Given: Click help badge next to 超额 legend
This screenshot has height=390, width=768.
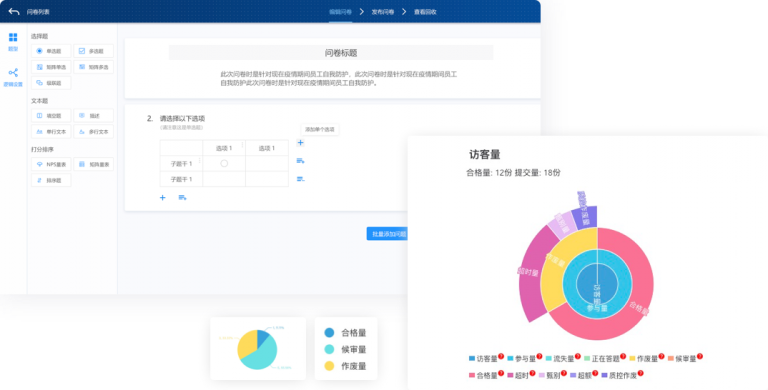Looking at the screenshot, I should [x=596, y=373].
